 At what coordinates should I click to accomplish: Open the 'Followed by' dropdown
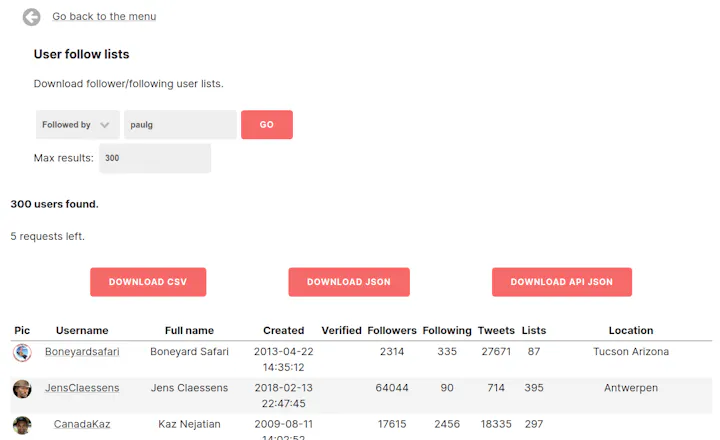[x=78, y=124]
